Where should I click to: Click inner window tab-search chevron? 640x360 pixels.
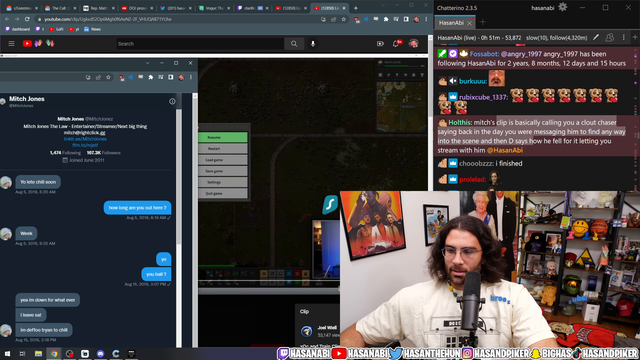point(148,63)
